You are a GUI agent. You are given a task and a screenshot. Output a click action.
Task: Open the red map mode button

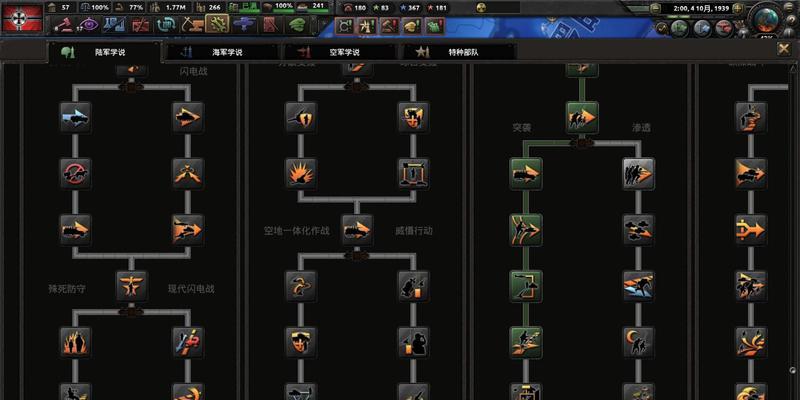pyautogui.click(x=723, y=28)
